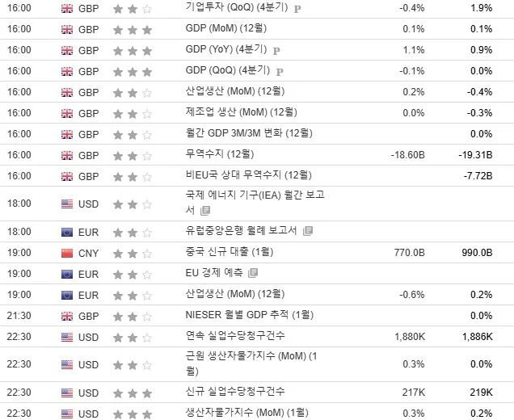Viewport: 514px width, 420px height.
Task: Click the preliminary P icon beside 기업투자 (QoQ)
Action: click(297, 9)
